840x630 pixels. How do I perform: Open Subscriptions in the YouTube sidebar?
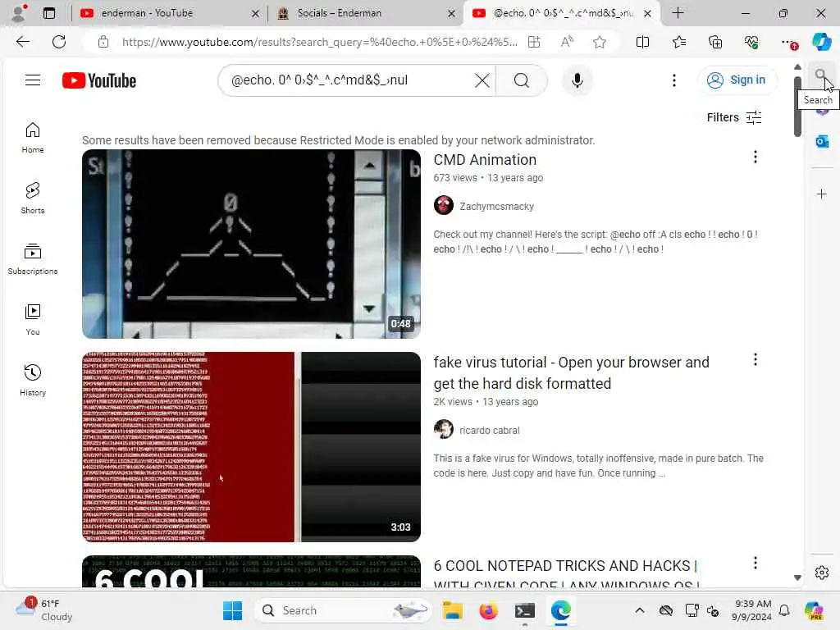point(33,259)
